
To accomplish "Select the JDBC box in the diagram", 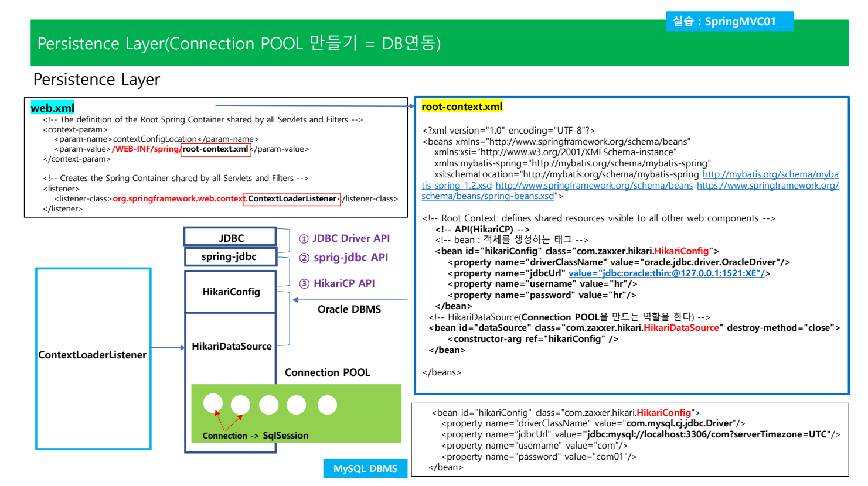I will click(230, 237).
